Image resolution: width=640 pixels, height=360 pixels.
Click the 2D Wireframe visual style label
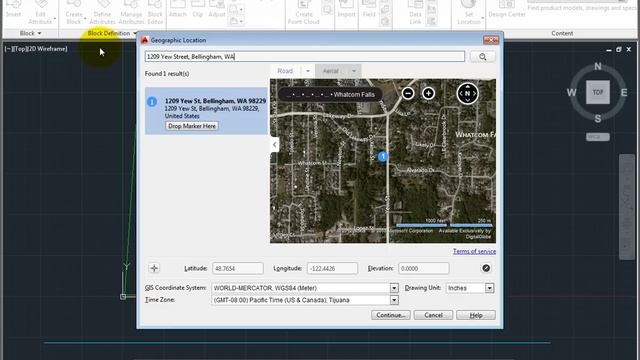click(47, 49)
